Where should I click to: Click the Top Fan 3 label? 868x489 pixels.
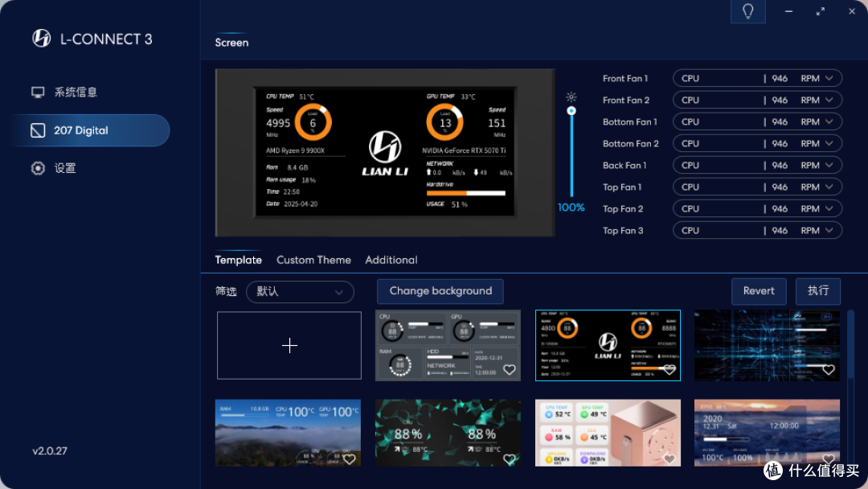click(x=623, y=230)
